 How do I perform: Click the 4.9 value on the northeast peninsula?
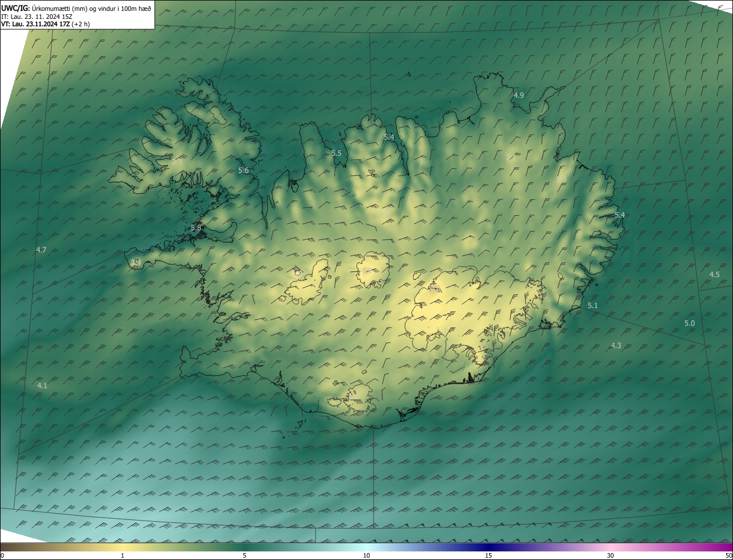click(518, 96)
